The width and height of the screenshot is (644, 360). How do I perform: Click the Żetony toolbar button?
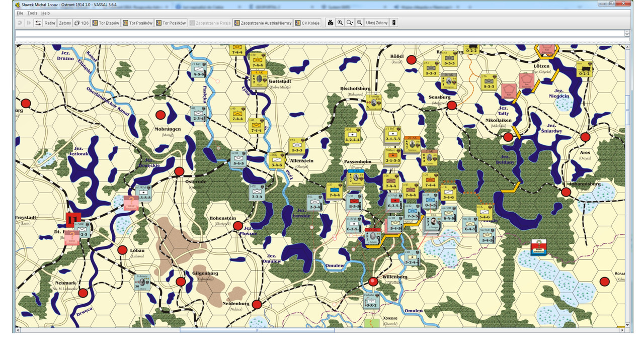(65, 23)
